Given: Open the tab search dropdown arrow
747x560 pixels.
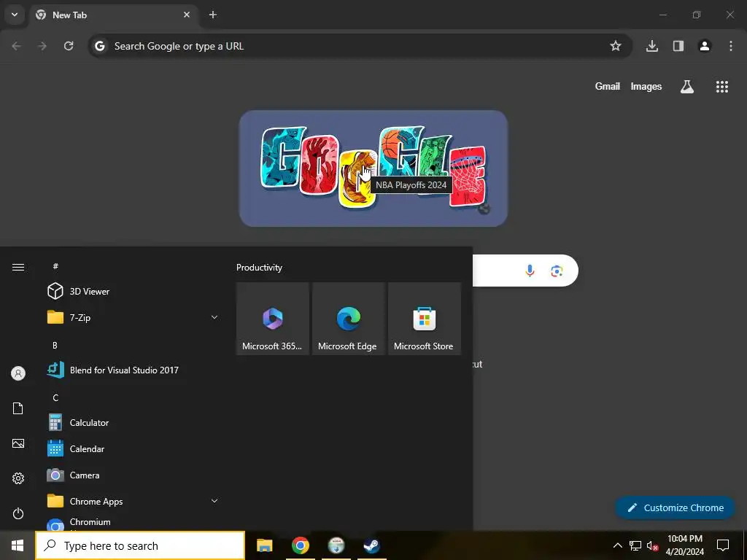Looking at the screenshot, I should (x=15, y=15).
